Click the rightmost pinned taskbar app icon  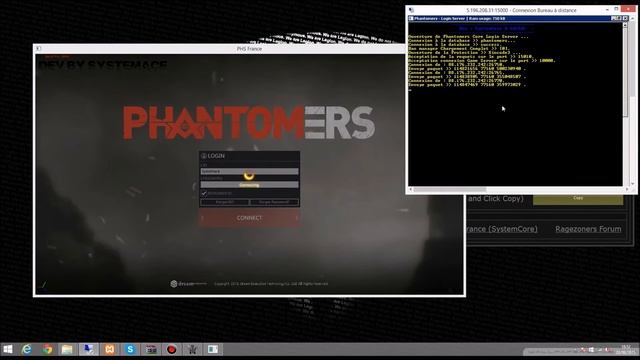(213, 349)
